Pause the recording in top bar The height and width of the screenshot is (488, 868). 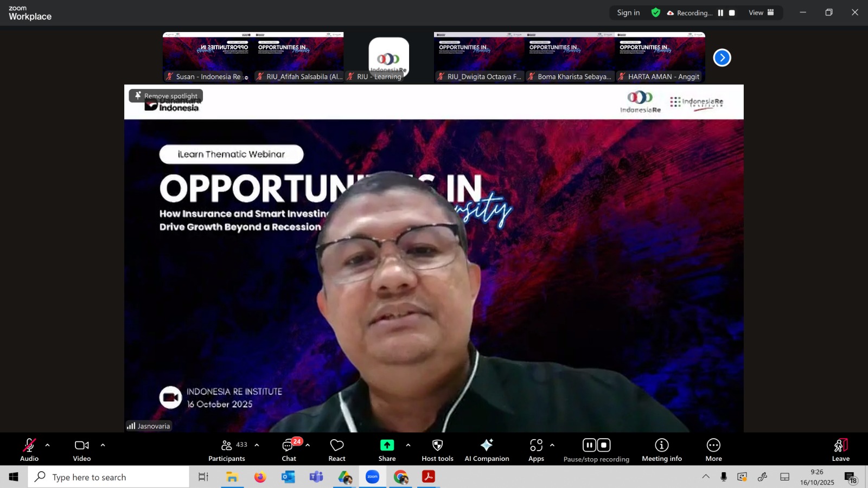pyautogui.click(x=720, y=13)
